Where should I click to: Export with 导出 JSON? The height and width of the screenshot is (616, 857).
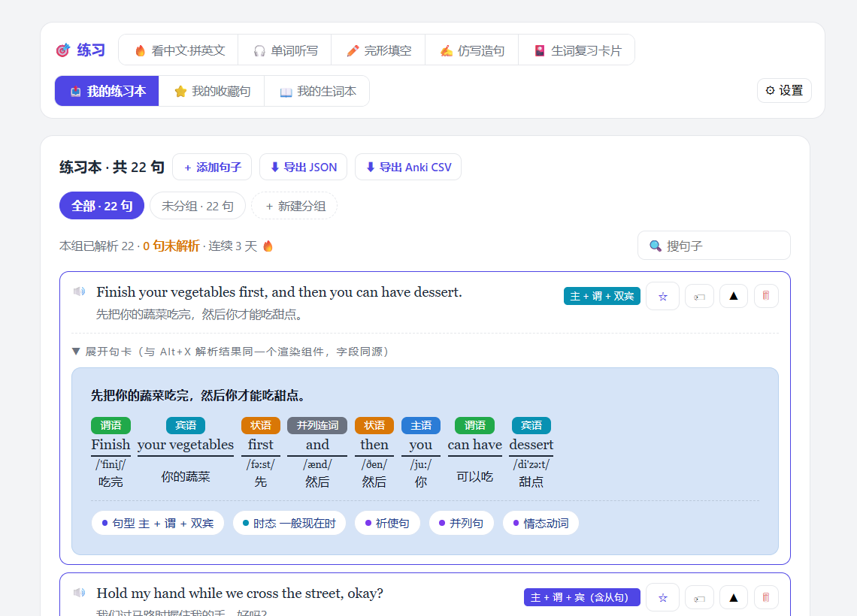[304, 167]
